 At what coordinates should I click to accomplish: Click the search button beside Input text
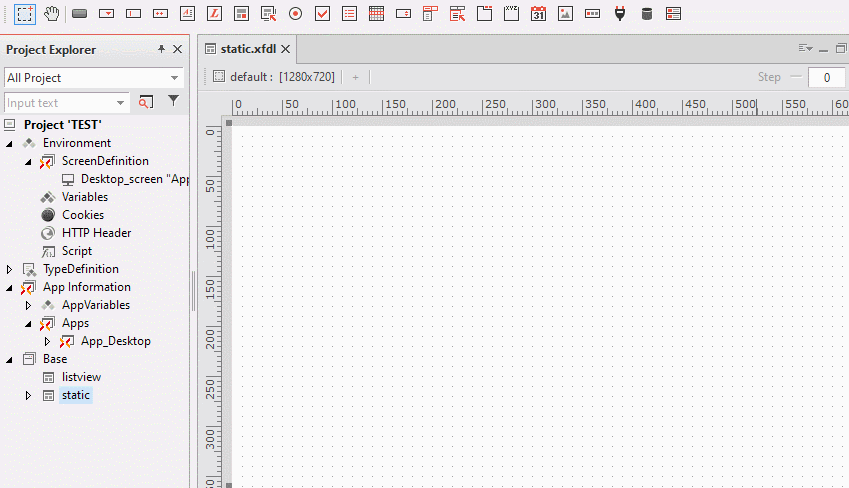[x=146, y=102]
